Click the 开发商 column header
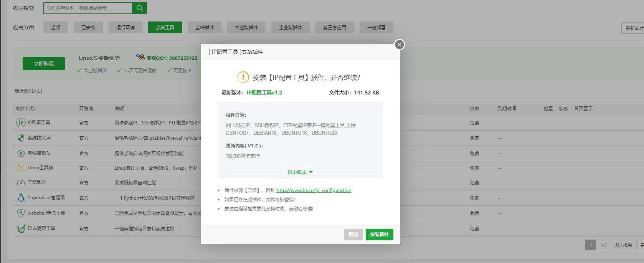This screenshot has width=644, height=263. pos(86,109)
